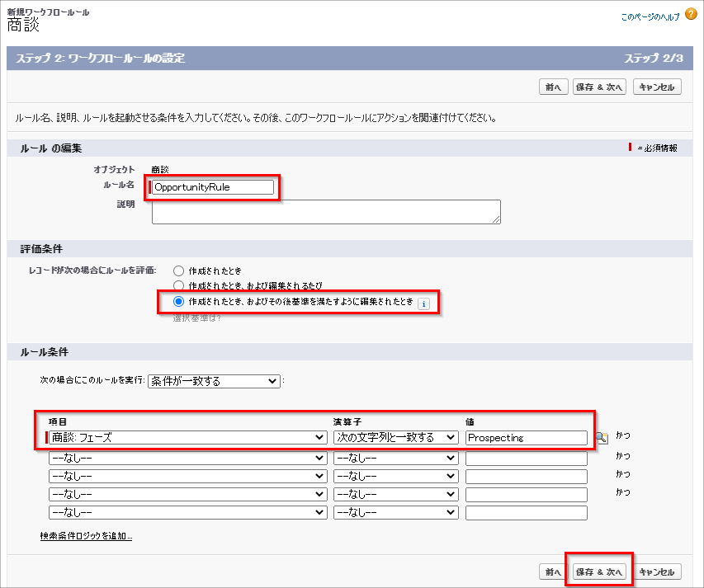Click the value field containing Prospecting
Image resolution: width=704 pixels, height=588 pixels.
tap(526, 438)
